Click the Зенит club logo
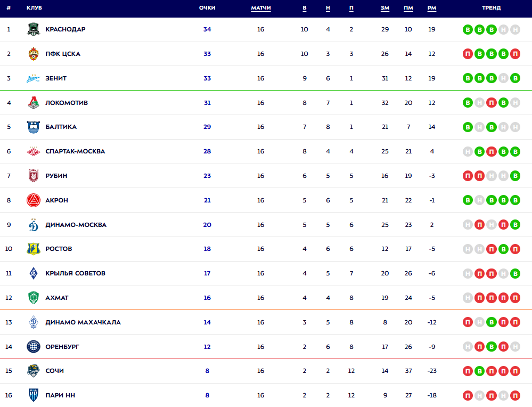 (x=34, y=78)
